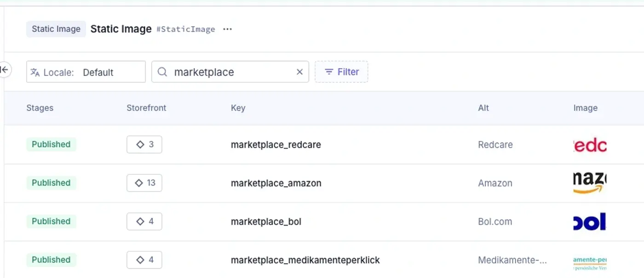Image resolution: width=644 pixels, height=278 pixels.
Task: Preview the Amazon logo thumbnail
Action: (590, 183)
